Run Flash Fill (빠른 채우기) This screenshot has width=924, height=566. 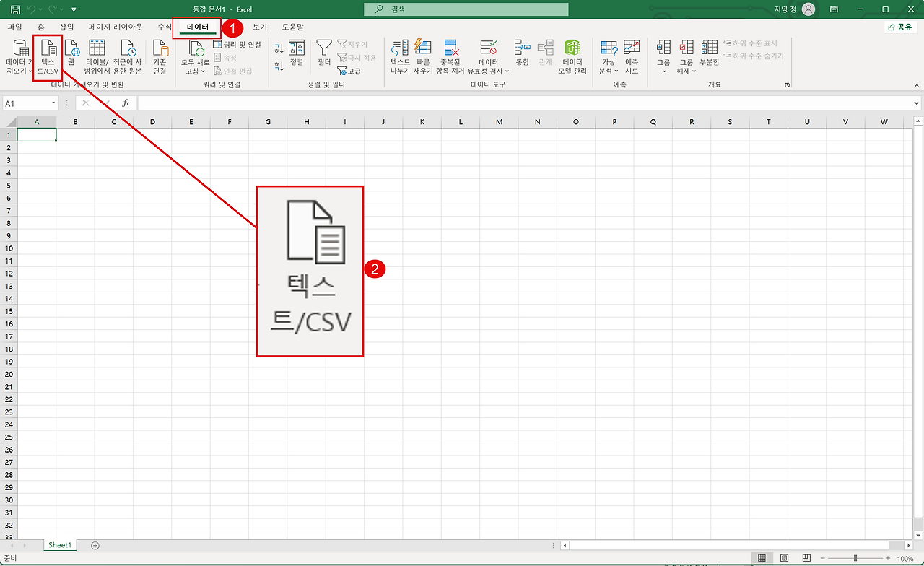(x=423, y=58)
